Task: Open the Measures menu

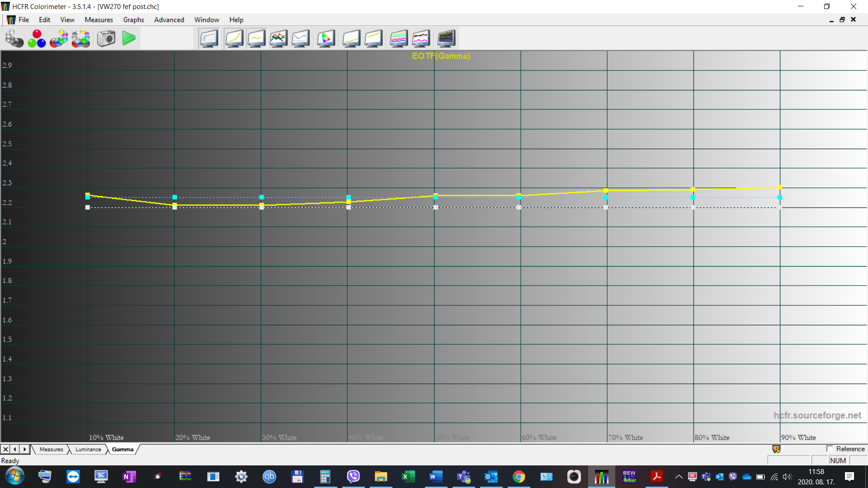Action: tap(99, 20)
